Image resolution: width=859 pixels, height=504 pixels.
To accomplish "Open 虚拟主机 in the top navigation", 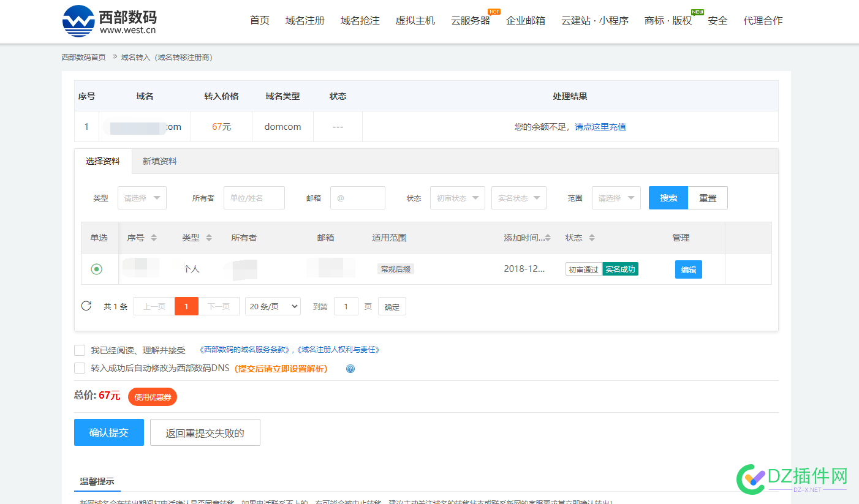I will coord(415,21).
